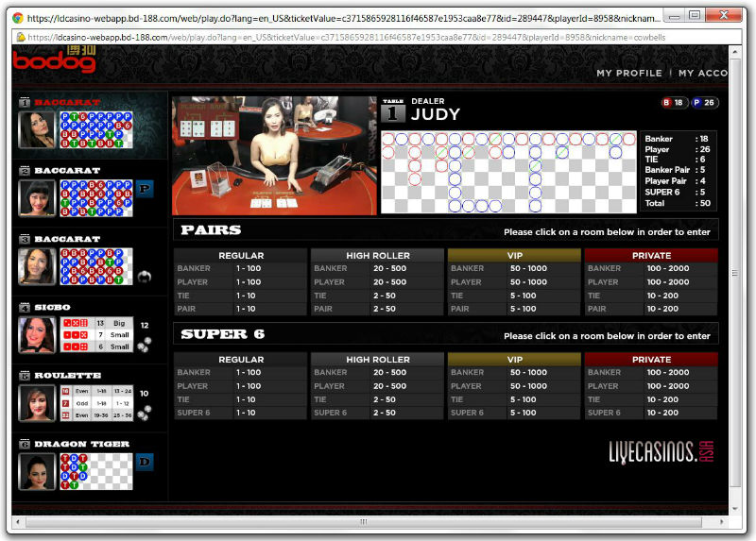Click the Chrome icon in title bar
Screen dimensions: 756x541
pyautogui.click(x=18, y=18)
